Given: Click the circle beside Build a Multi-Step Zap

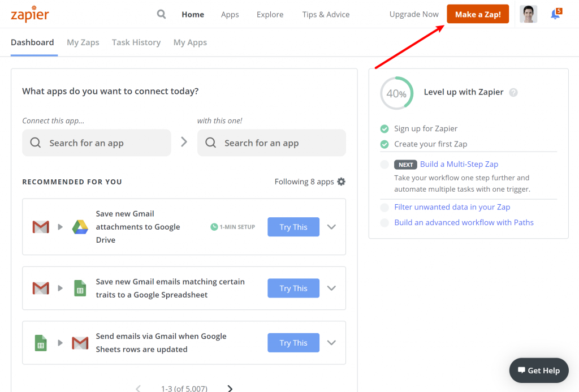Looking at the screenshot, I should tap(384, 164).
